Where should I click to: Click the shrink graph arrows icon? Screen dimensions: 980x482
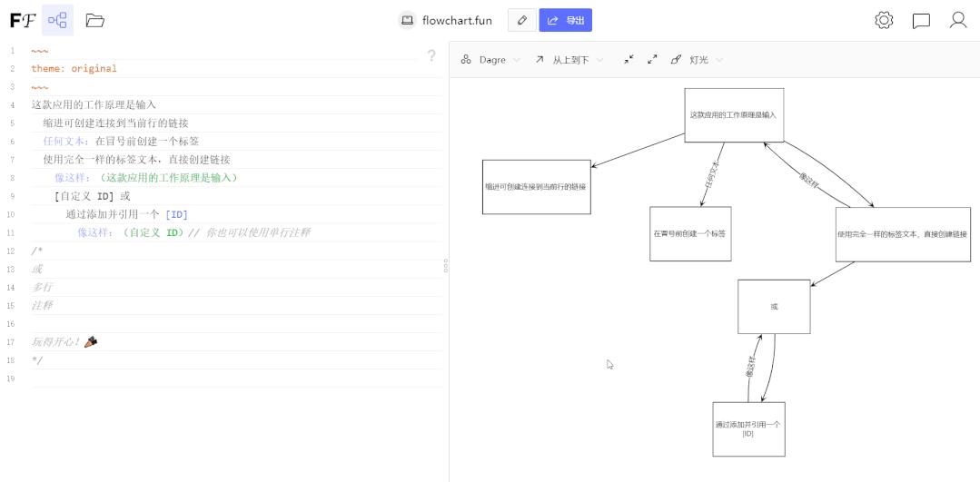click(x=629, y=59)
